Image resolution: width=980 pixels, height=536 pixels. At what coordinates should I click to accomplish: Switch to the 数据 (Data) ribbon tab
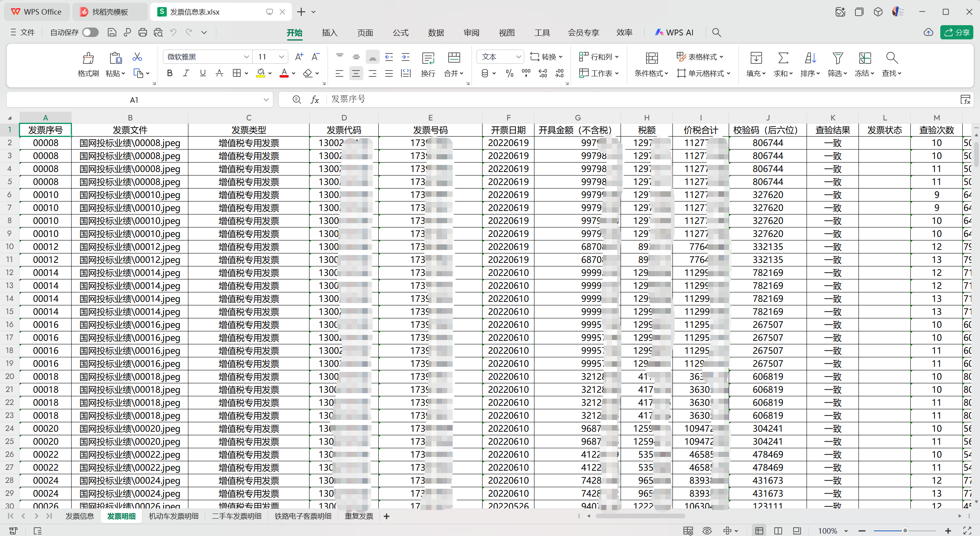pos(436,33)
